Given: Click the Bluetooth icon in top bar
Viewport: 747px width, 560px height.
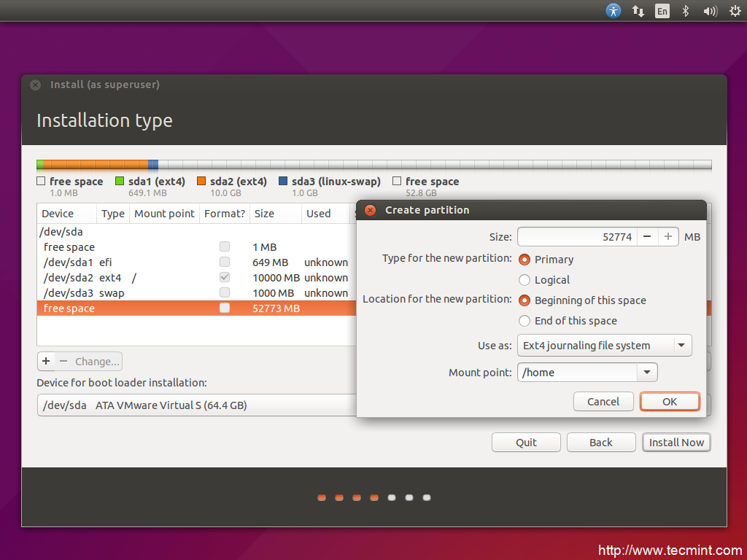Looking at the screenshot, I should 685,11.
